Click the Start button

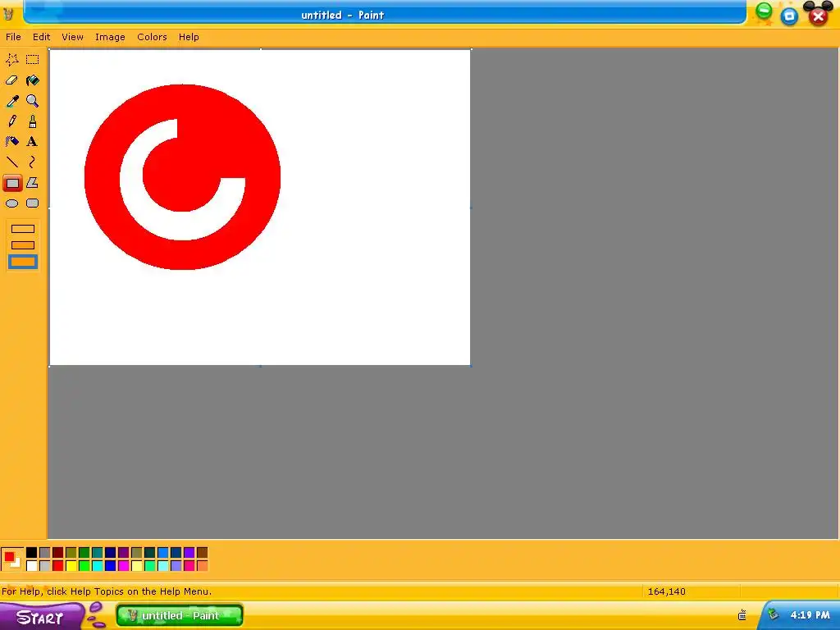[42, 617]
